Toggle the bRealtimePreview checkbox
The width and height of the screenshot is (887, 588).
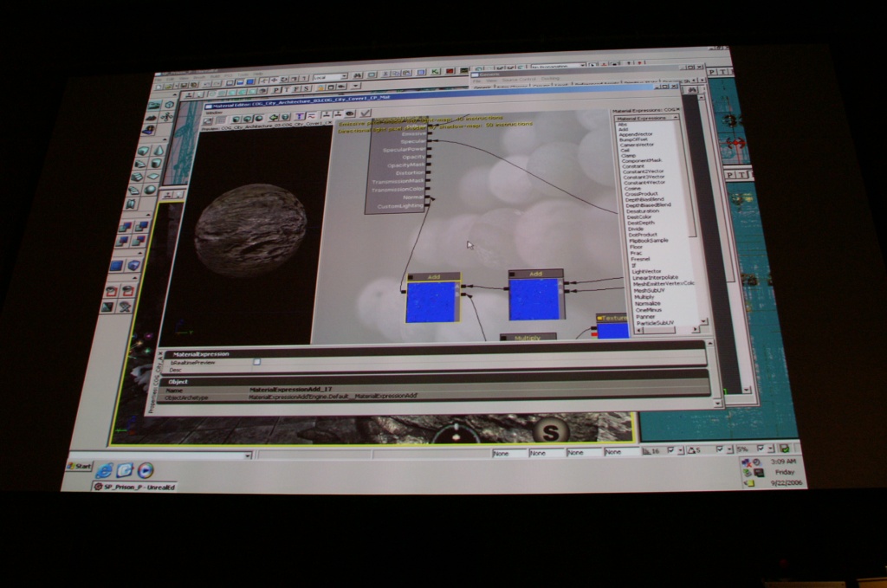pyautogui.click(x=256, y=361)
